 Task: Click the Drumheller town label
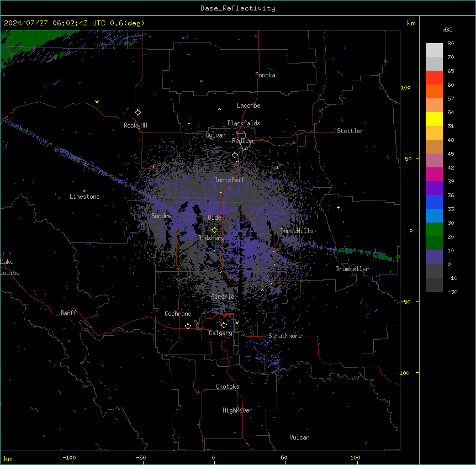click(x=352, y=269)
